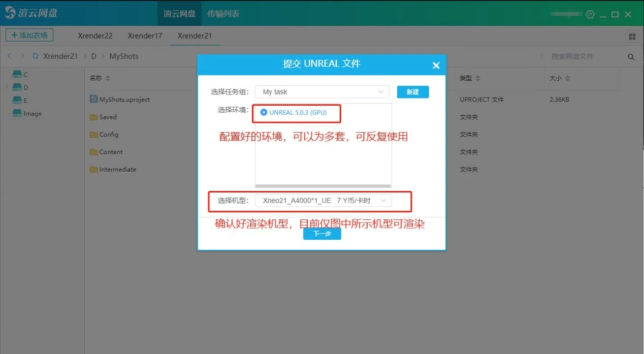Click the refresh icon before Xrender21 breadcrumb

coord(36,56)
